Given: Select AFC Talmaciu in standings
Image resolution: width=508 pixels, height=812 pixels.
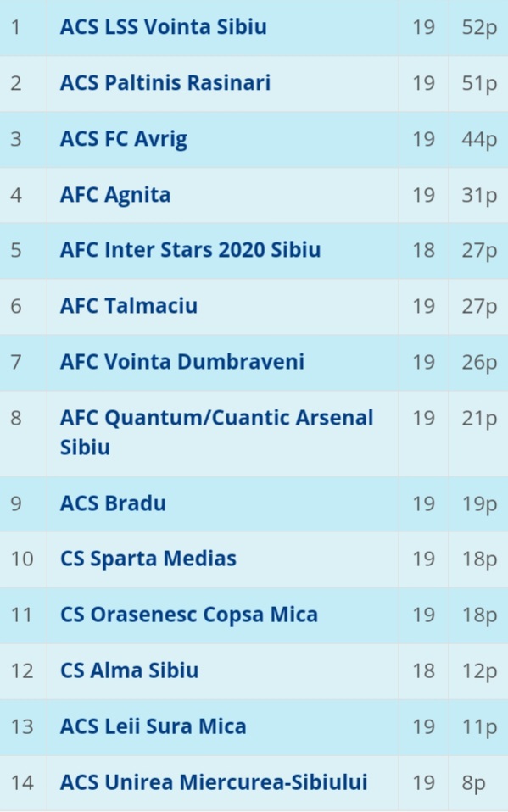Looking at the screenshot, I should click(129, 306).
